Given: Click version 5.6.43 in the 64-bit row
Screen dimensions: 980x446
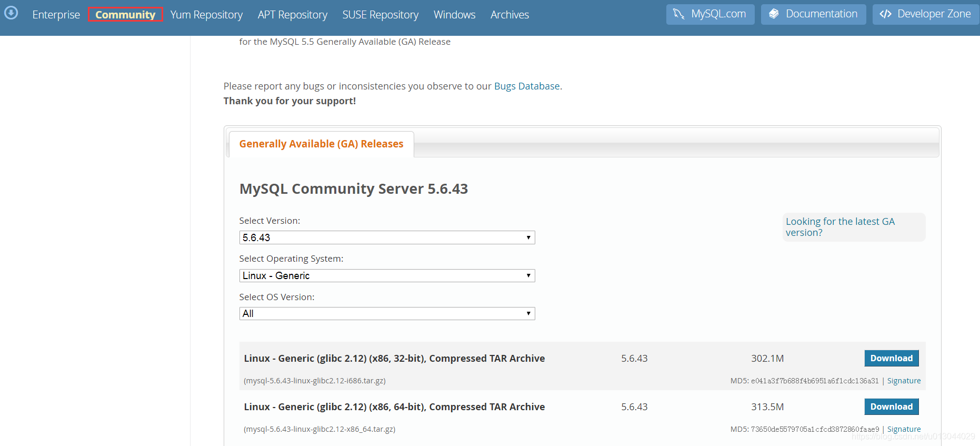Looking at the screenshot, I should (x=634, y=407).
